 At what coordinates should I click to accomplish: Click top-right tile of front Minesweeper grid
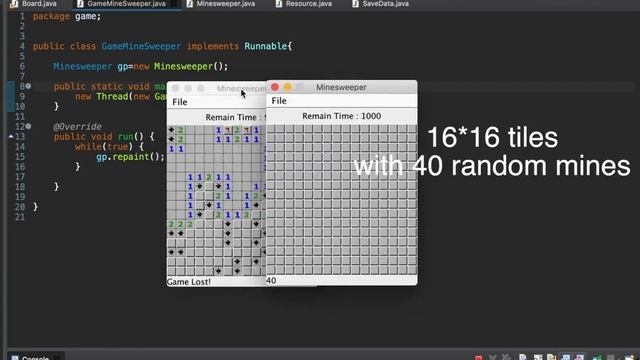pos(412,129)
